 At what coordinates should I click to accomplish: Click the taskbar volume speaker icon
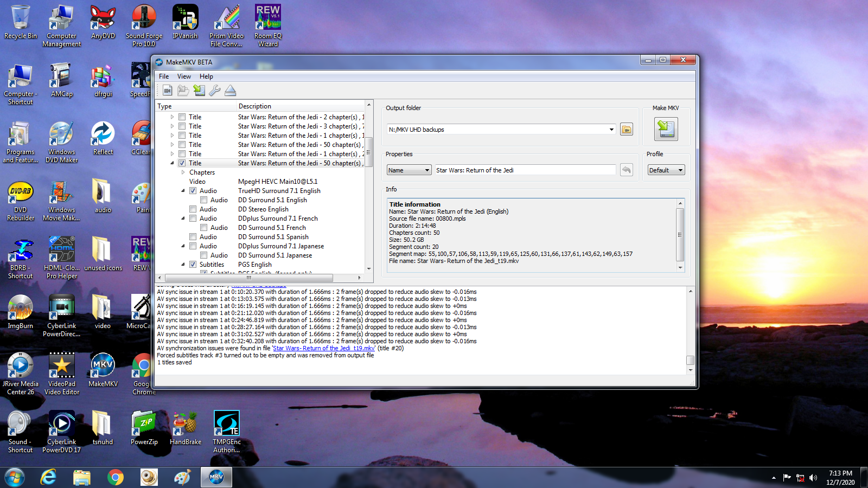(x=813, y=478)
